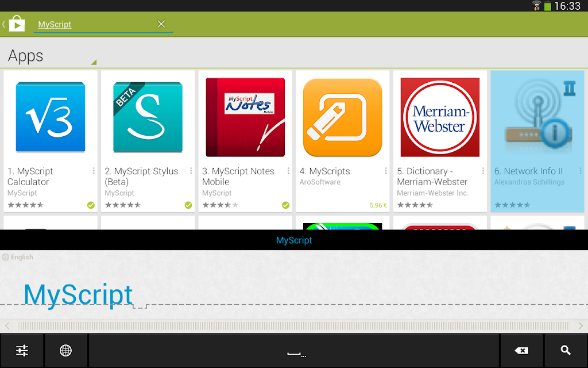Tap the 16:33 clock
The image size is (588, 368).
[x=567, y=6]
